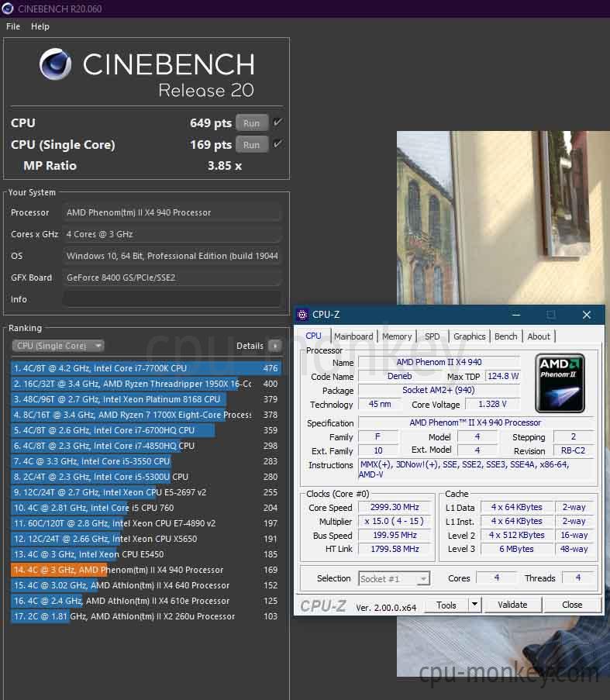The width and height of the screenshot is (610, 700).
Task: Expand the Tools dropdown arrow in CPU-Z
Action: click(x=475, y=605)
